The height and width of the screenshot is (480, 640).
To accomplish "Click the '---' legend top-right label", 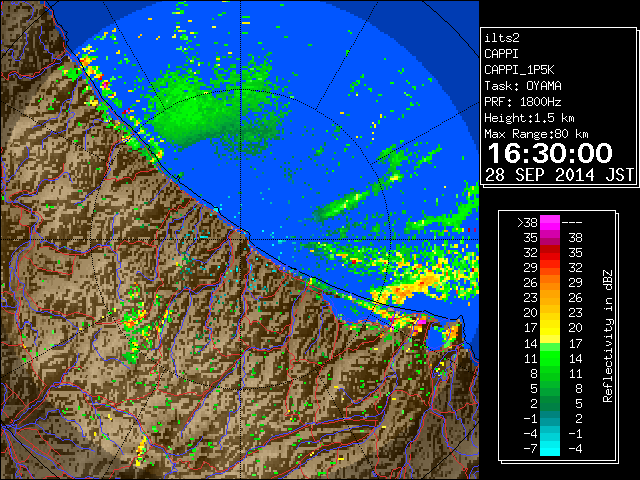I will 572,223.
